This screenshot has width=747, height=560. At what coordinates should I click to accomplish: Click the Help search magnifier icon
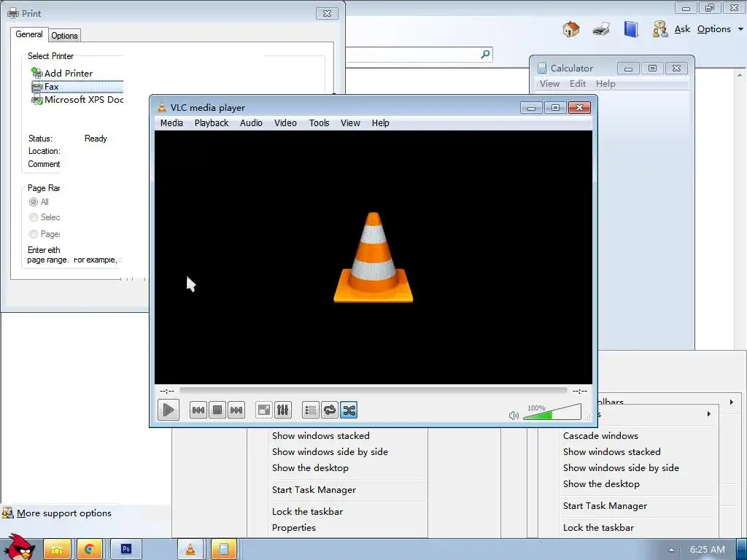(485, 54)
